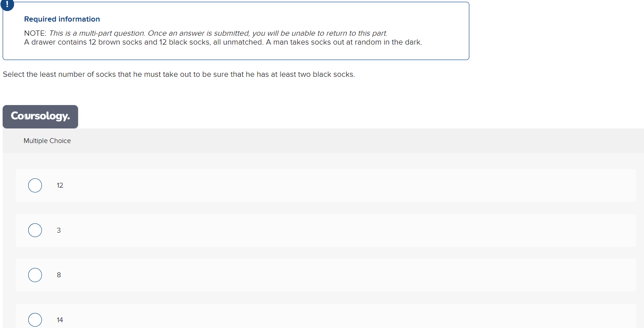The height and width of the screenshot is (328, 644).
Task: Click the exclamation alert icon
Action: (7, 5)
